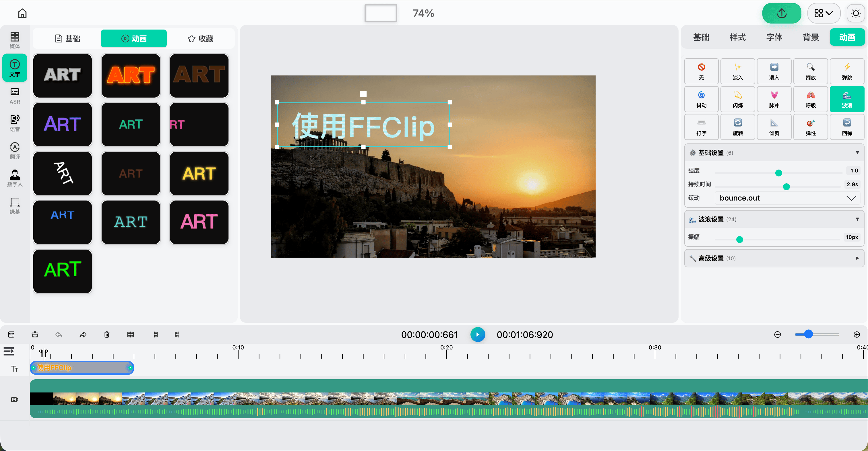Click the home icon
The width and height of the screenshot is (868, 451).
22,13
